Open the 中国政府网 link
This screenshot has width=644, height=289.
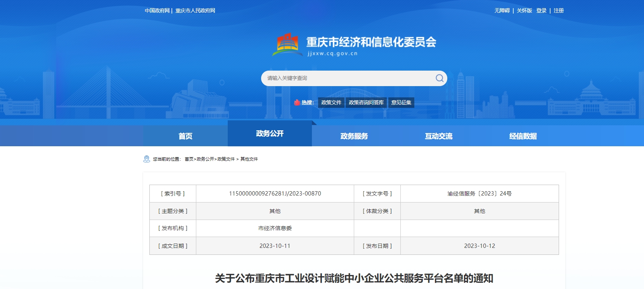coord(157,11)
